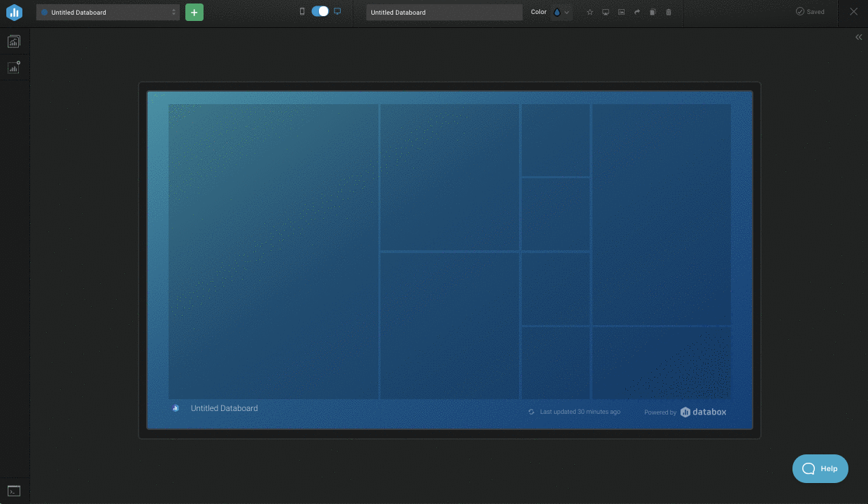Viewport: 868px width, 504px height.
Task: Collapse the right panel with double chevron
Action: pyautogui.click(x=859, y=37)
